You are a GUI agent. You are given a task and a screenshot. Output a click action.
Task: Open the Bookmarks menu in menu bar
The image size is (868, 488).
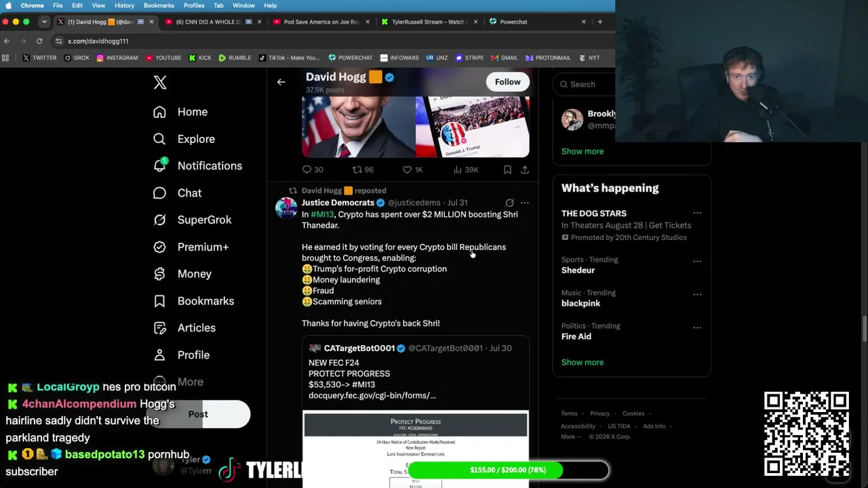click(159, 5)
